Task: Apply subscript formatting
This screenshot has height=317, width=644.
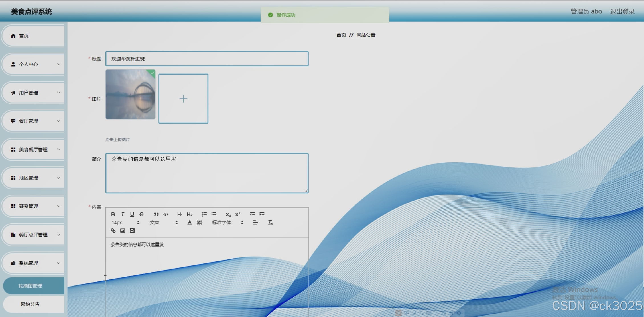Action: coord(228,214)
